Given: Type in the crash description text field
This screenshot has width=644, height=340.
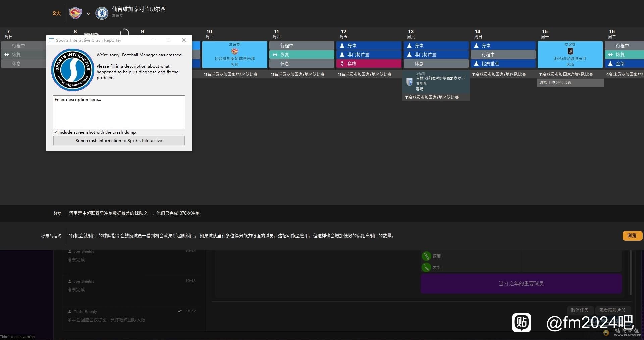Looking at the screenshot, I should (119, 112).
